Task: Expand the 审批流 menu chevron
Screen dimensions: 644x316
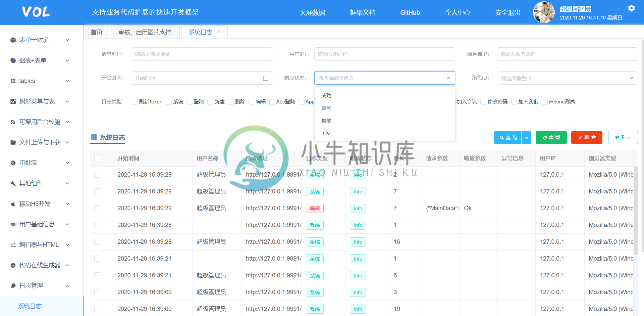Action: (x=67, y=163)
